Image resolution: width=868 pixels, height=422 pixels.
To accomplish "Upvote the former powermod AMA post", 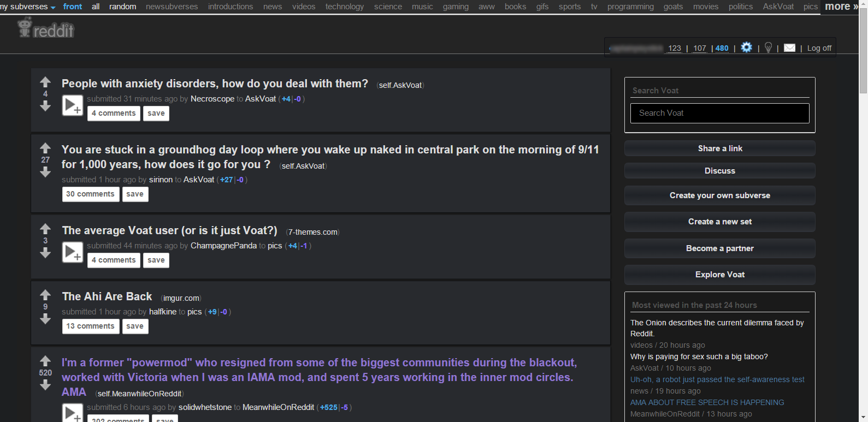I will pos(45,361).
